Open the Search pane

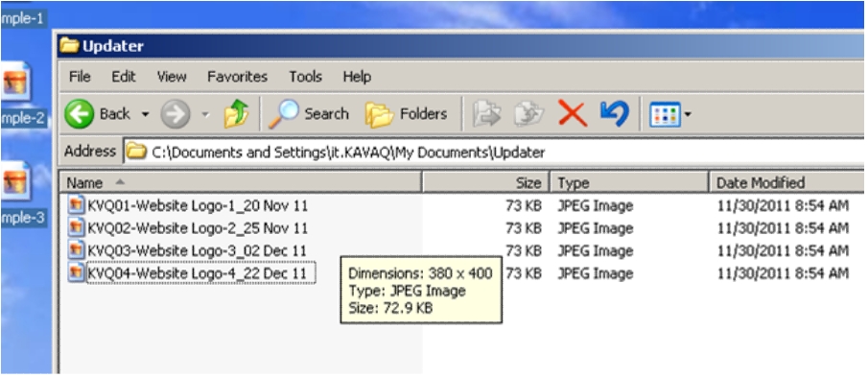click(x=309, y=114)
